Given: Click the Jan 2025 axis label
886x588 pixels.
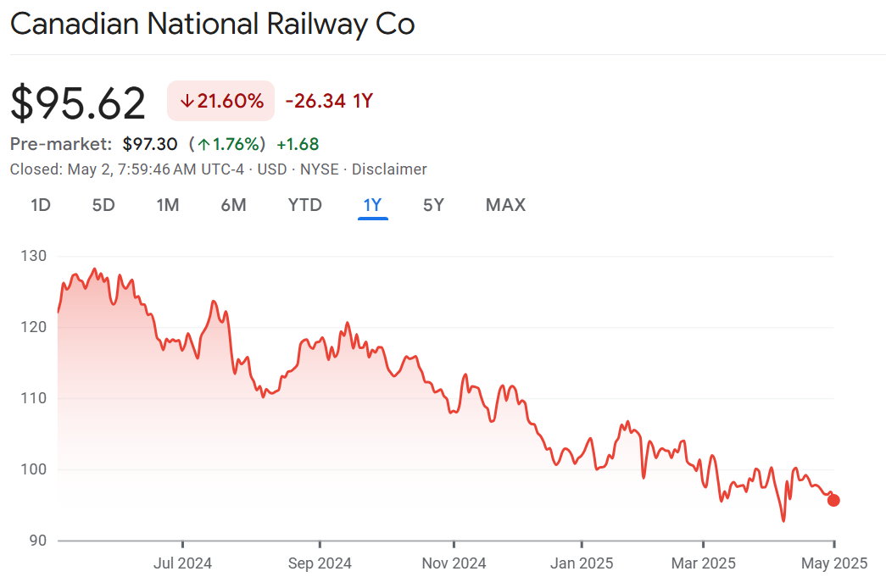Looking at the screenshot, I should [x=582, y=563].
